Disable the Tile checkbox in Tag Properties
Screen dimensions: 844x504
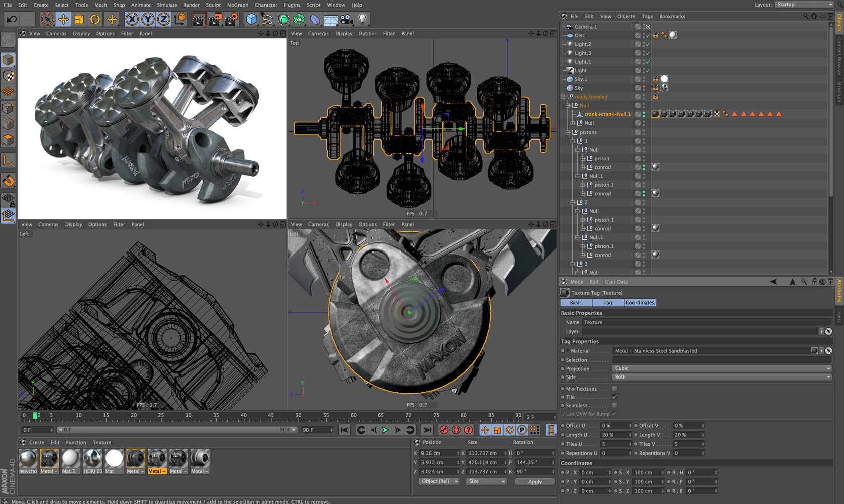[614, 397]
